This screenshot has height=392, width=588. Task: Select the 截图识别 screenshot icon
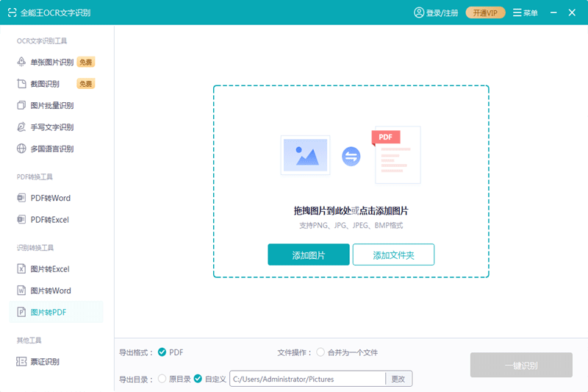[22, 84]
